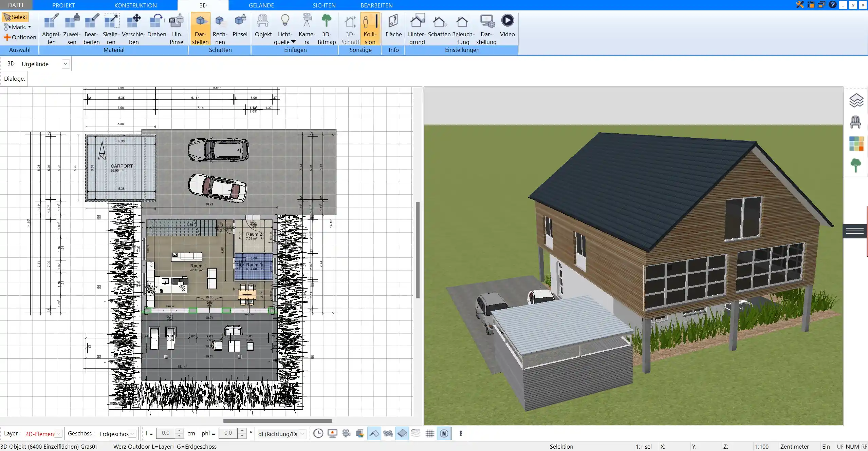Open selection Optionen
Viewport: 868px width, 451px height.
(x=20, y=37)
